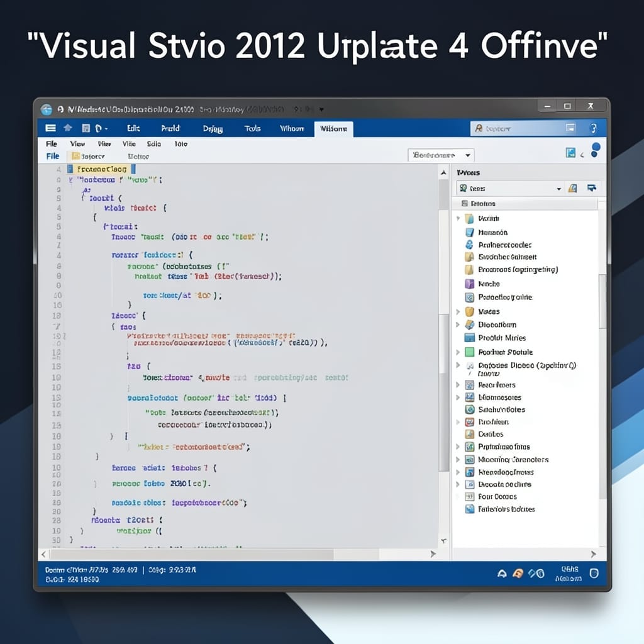
Task: Expand the Prplralraso foias node
Action: click(x=458, y=447)
